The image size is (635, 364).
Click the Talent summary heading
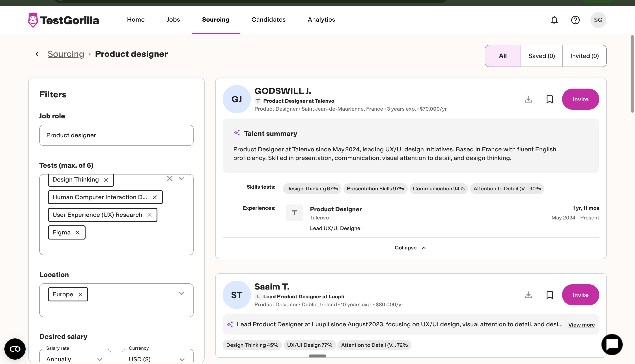pos(270,134)
